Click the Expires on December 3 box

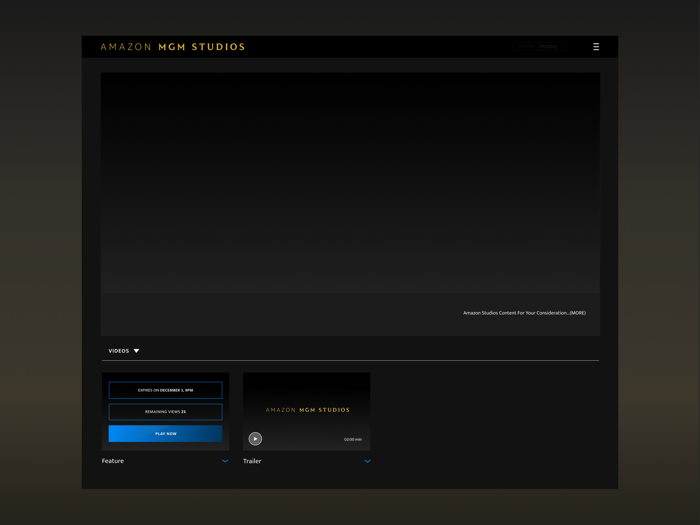[x=166, y=390]
